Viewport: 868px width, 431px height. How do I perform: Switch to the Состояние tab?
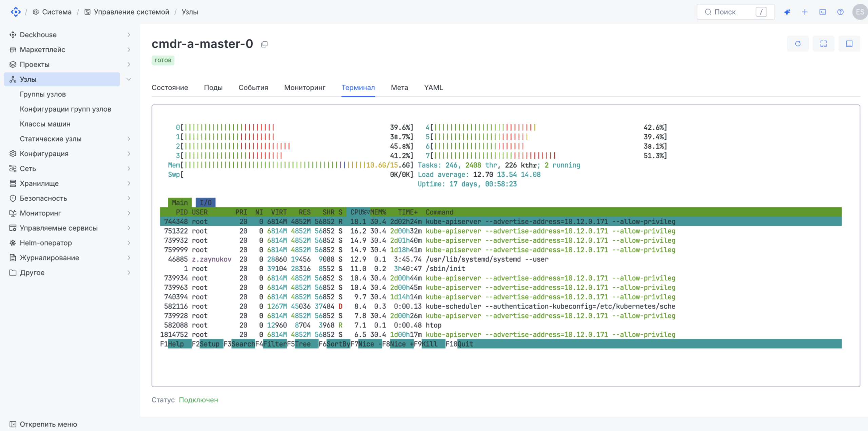tap(170, 87)
